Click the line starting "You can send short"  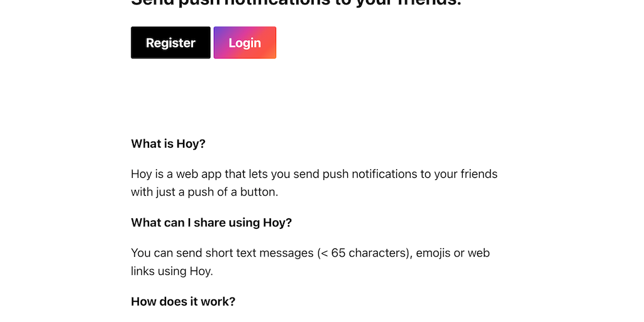[x=310, y=253]
